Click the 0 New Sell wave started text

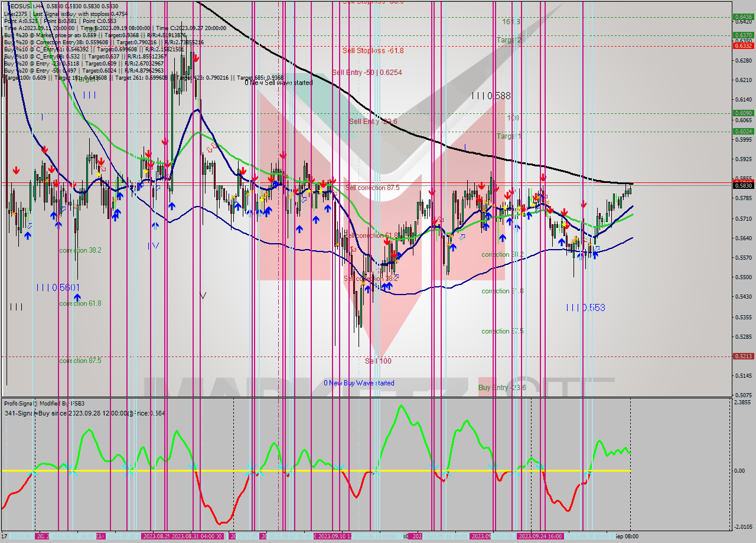[278, 83]
